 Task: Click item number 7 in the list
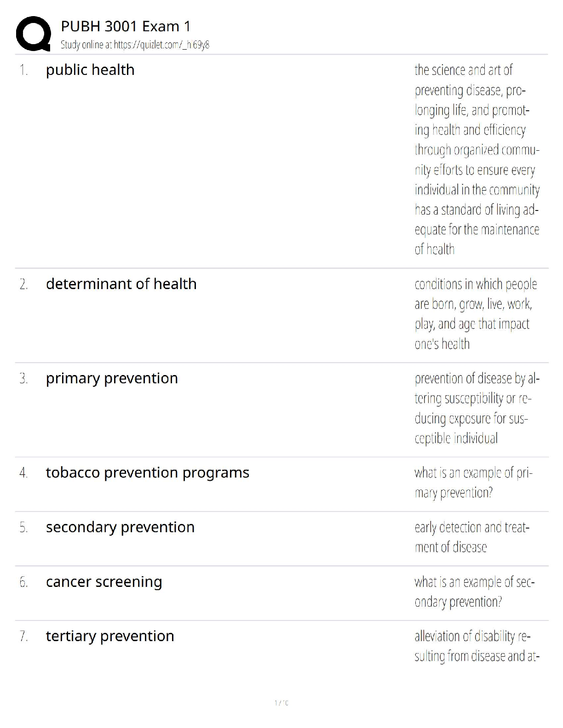point(23,637)
